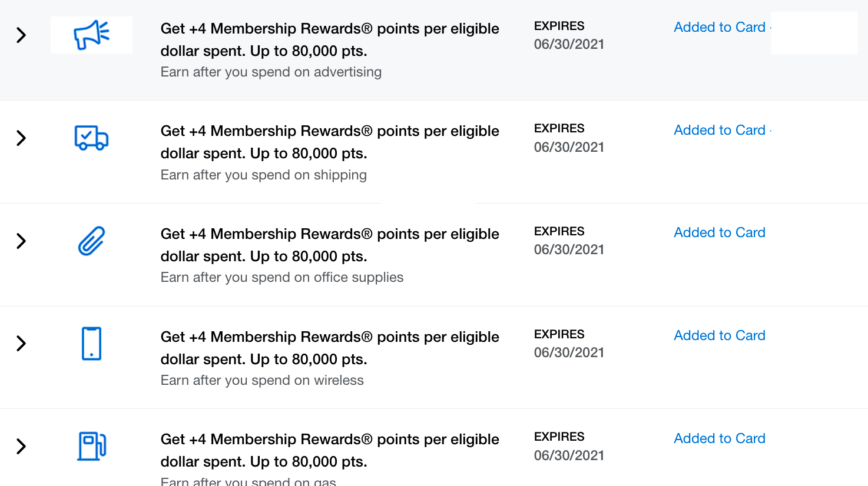
Task: Expand the shipping offer details arrow
Action: coord(21,138)
